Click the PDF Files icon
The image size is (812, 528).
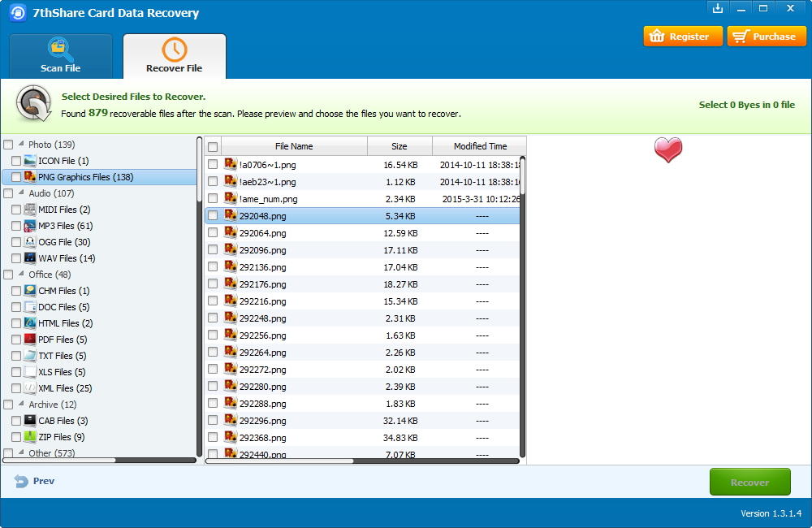(x=30, y=340)
